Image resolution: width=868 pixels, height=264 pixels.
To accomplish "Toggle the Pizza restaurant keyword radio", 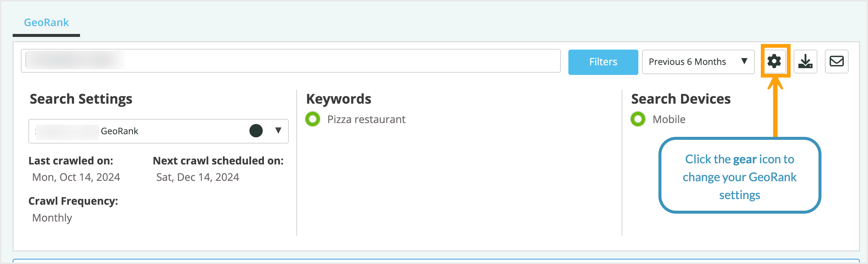I will (313, 119).
